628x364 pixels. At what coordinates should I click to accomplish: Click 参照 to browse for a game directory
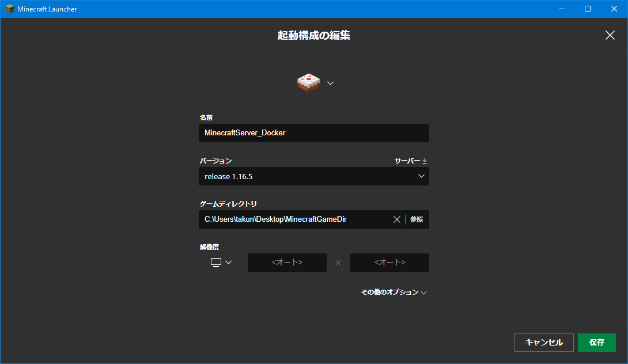click(416, 219)
